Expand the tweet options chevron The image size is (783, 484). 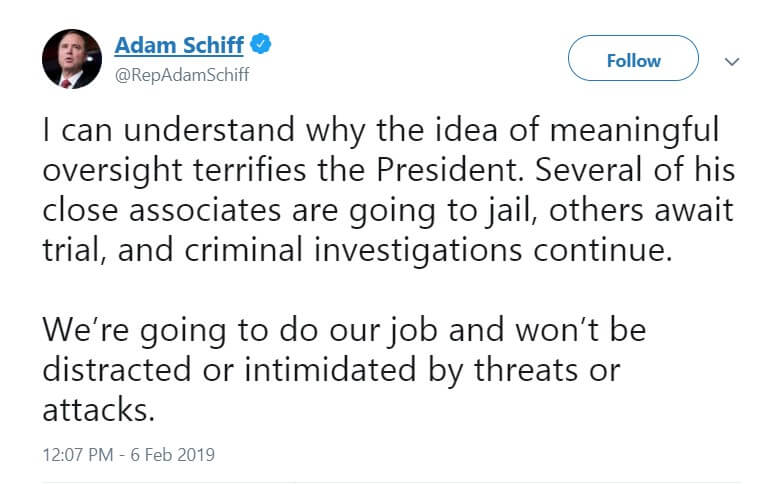tap(732, 61)
